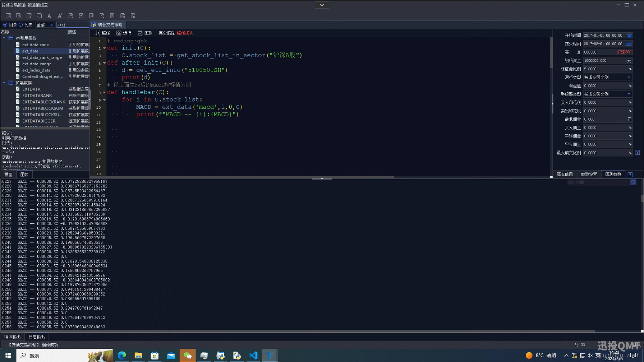Click the 买入印花税 input field

[x=607, y=102]
